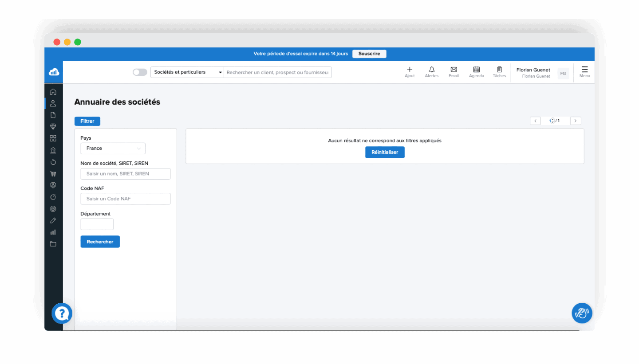Open the question mark help bubble
The width and height of the screenshot is (639, 364).
pyautogui.click(x=62, y=313)
